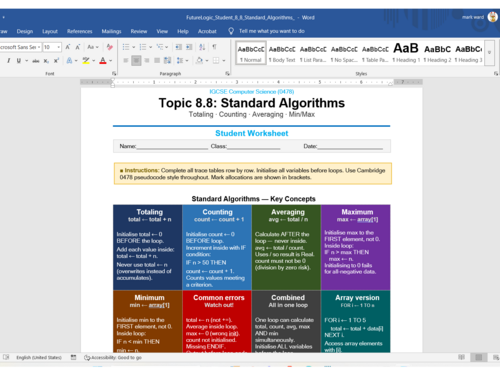Image resolution: width=500 pixels, height=375 pixels.
Task: Align text right
Action: (x=147, y=61)
